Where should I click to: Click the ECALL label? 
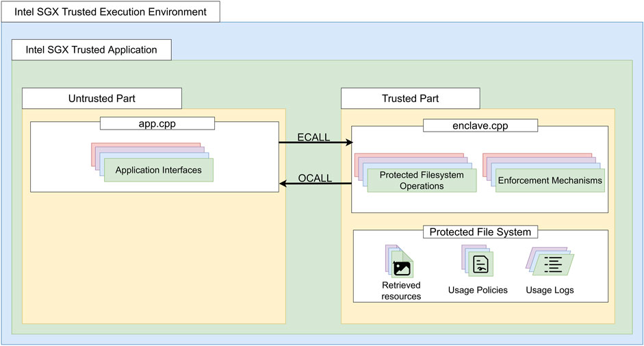(313, 137)
